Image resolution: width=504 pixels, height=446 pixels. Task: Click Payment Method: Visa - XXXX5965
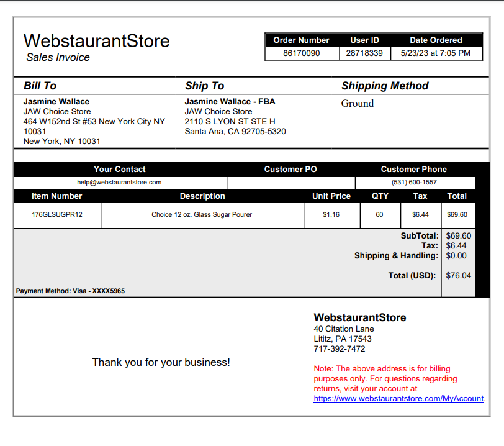pos(70,291)
